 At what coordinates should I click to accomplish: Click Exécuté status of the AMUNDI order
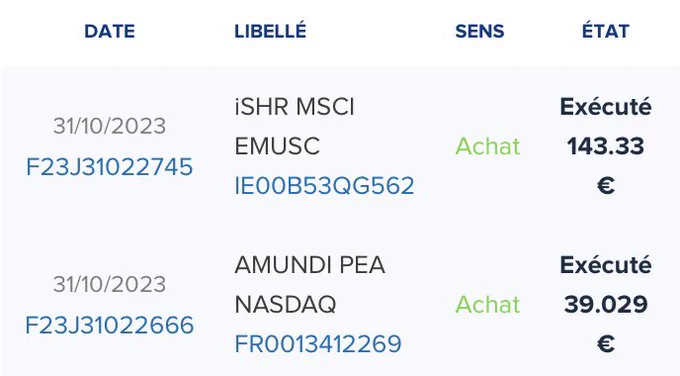pos(605,265)
